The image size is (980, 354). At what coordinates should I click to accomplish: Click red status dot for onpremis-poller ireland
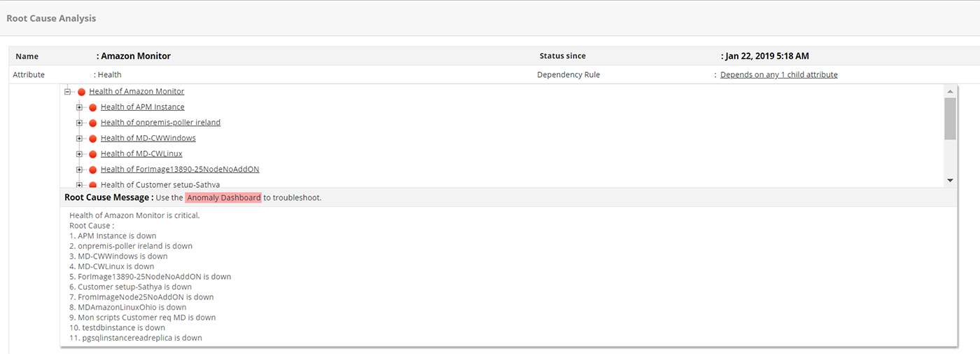coord(93,123)
